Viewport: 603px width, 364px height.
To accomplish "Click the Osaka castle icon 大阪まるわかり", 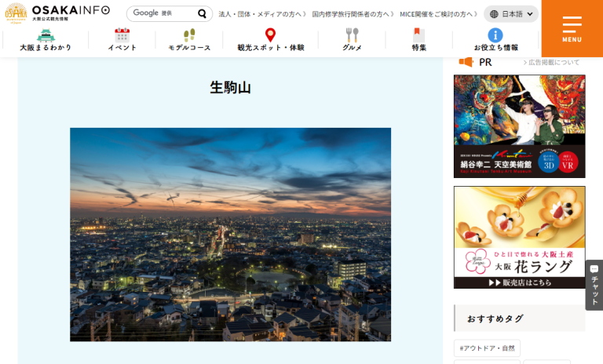I will 46,40.
